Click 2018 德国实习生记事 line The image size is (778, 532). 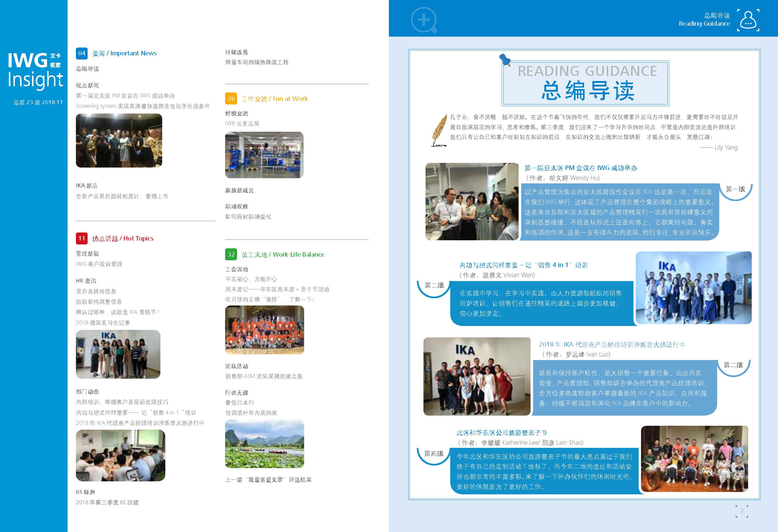coord(103,323)
